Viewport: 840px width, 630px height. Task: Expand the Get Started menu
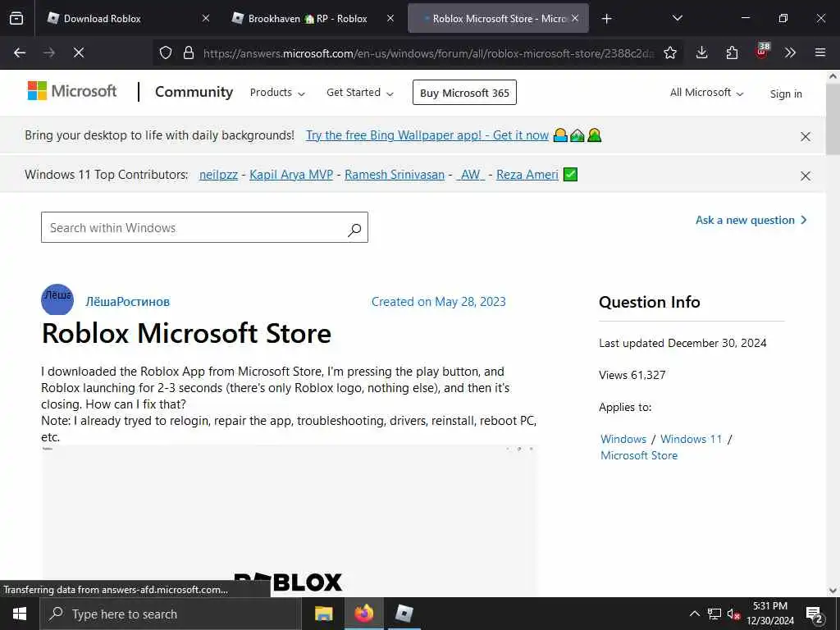[x=359, y=93]
